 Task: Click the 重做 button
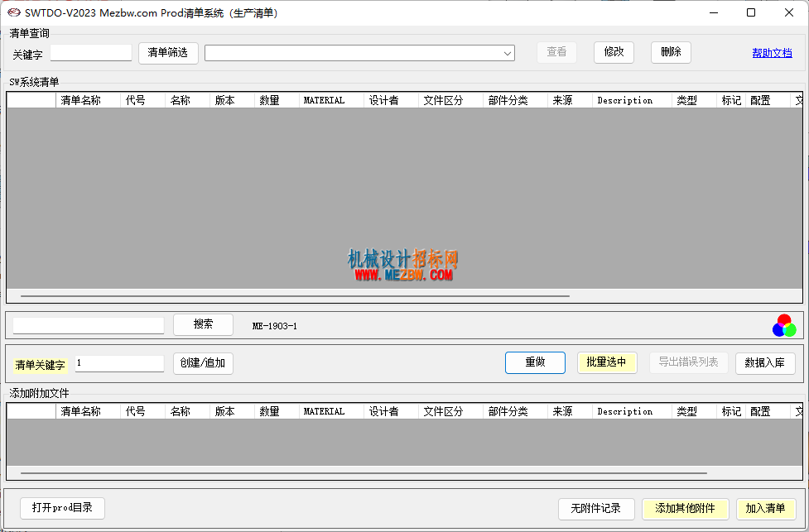pyautogui.click(x=535, y=363)
